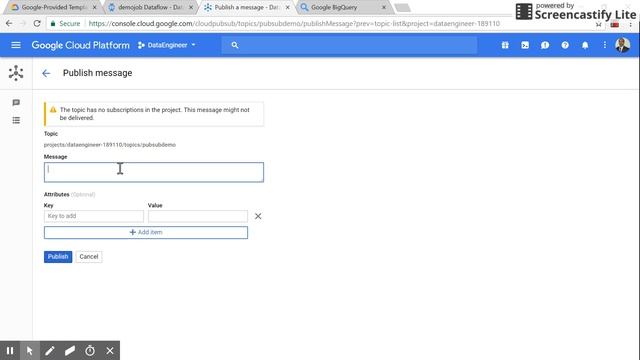Click the Cancel button
The height and width of the screenshot is (360, 640).
click(89, 257)
